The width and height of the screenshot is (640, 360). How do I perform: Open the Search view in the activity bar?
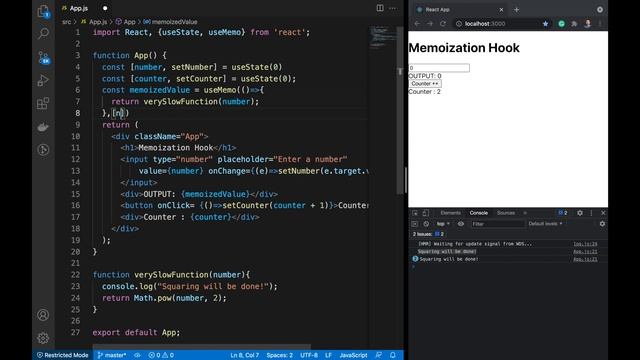pyautogui.click(x=43, y=33)
